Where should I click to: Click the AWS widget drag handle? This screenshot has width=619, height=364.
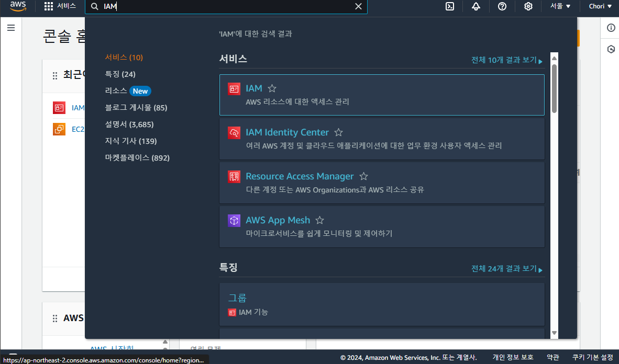click(x=55, y=318)
